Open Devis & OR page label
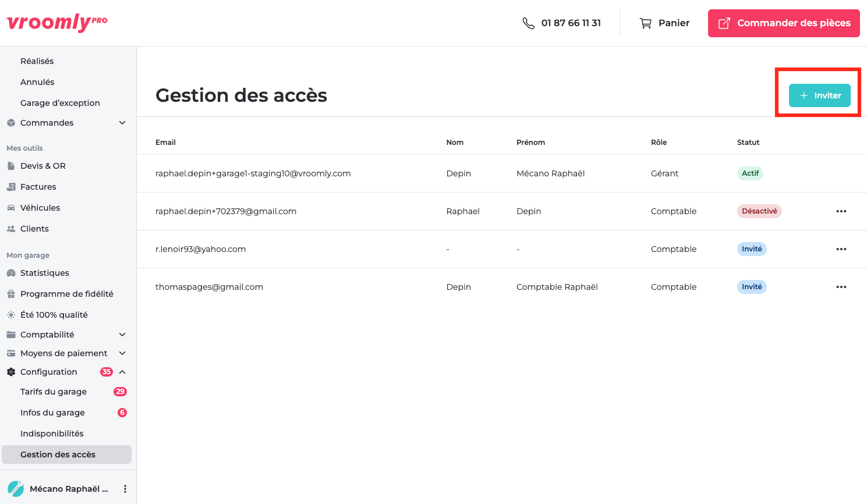The width and height of the screenshot is (867, 504). [43, 166]
